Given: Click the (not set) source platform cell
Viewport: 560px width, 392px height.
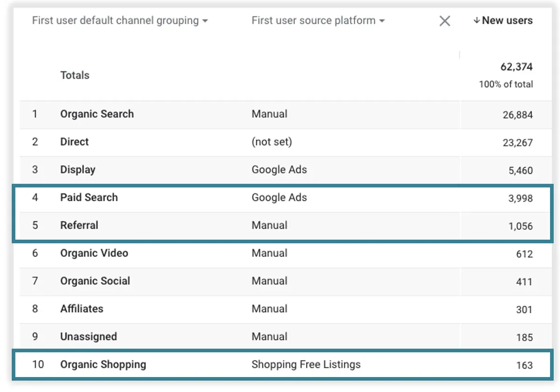Looking at the screenshot, I should [x=272, y=142].
